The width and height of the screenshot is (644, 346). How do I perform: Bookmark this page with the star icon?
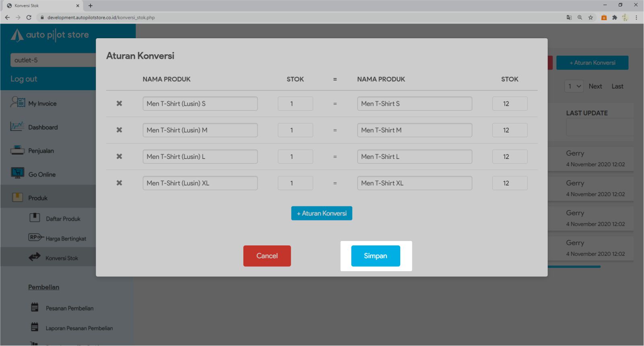[x=591, y=17]
